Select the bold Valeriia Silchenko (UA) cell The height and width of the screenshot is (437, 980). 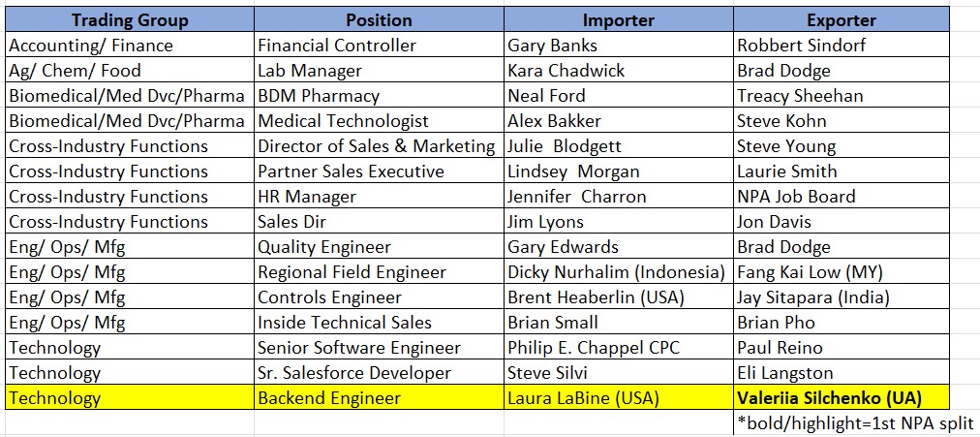829,398
